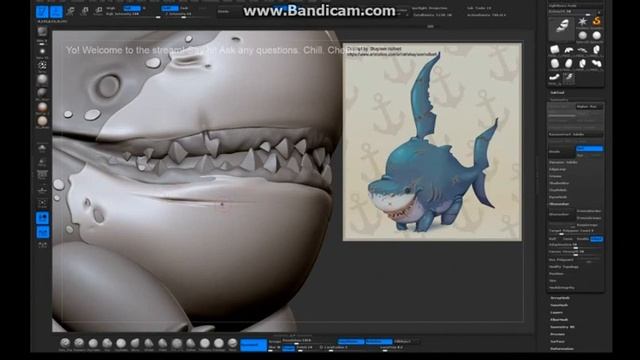Click large blue button beside bottom brush shelf

(253, 345)
